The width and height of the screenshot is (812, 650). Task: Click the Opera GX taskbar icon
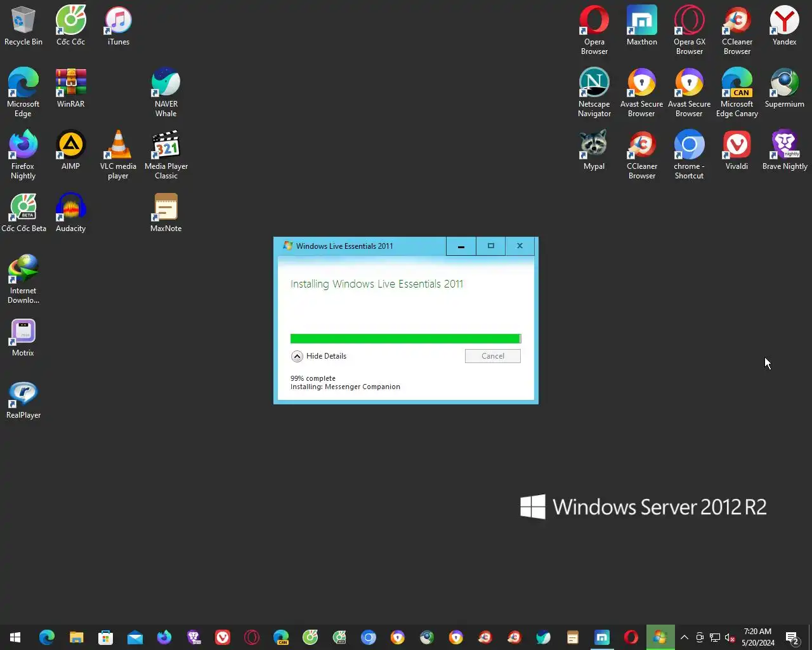click(252, 637)
